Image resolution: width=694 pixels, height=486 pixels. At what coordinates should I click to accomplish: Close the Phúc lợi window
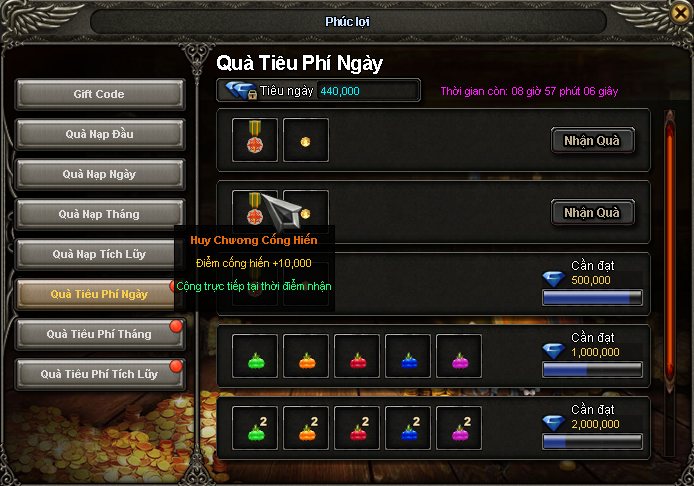pos(681,13)
